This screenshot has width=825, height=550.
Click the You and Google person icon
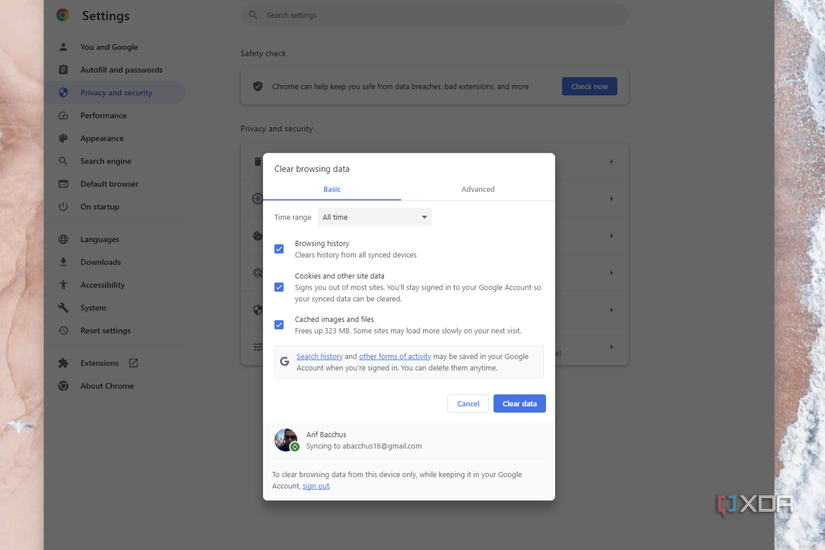63,47
